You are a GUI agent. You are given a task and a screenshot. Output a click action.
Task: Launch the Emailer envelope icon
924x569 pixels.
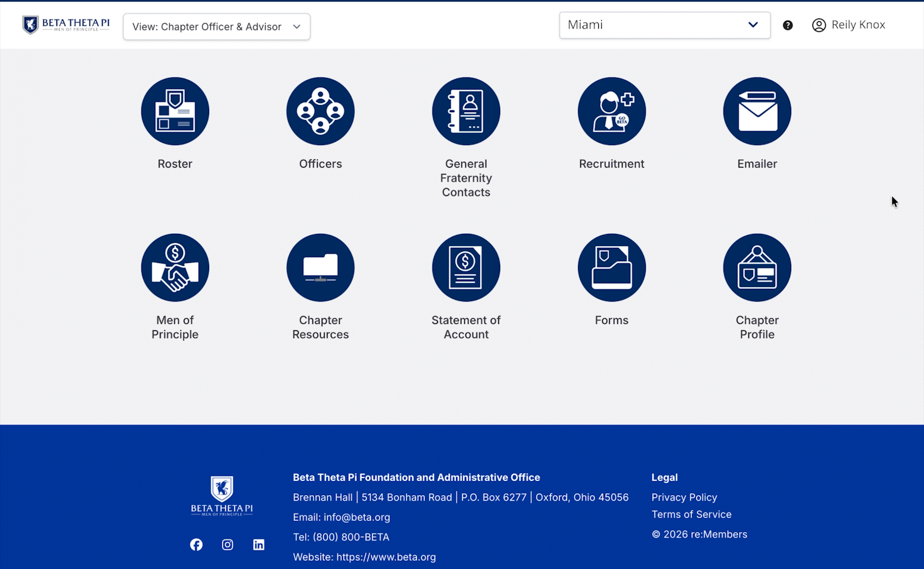click(757, 111)
